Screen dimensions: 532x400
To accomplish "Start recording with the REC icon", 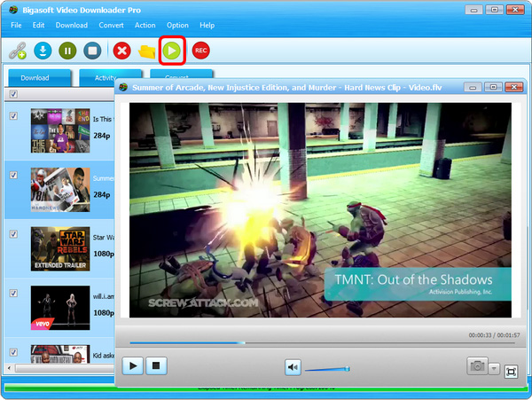I will pos(201,51).
